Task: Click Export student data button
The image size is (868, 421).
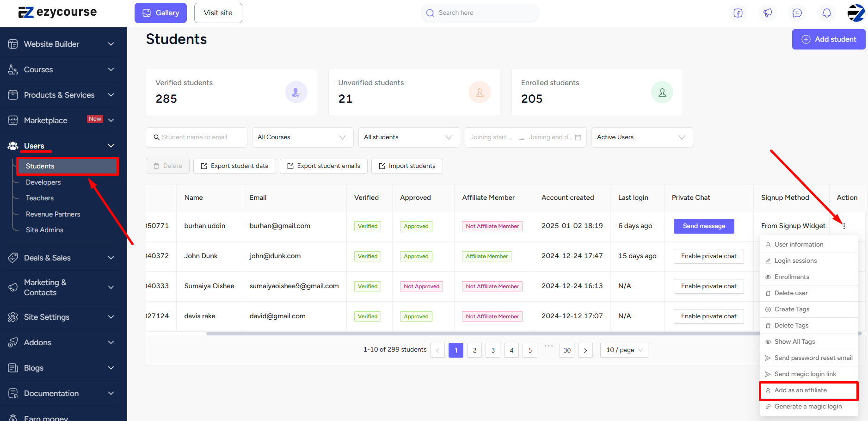Action: 234,166
